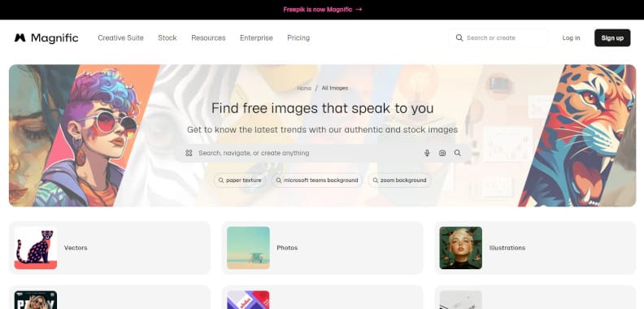This screenshot has width=644, height=309.
Task: Click the "Find free images that speak to you" heading
Action: (x=323, y=108)
